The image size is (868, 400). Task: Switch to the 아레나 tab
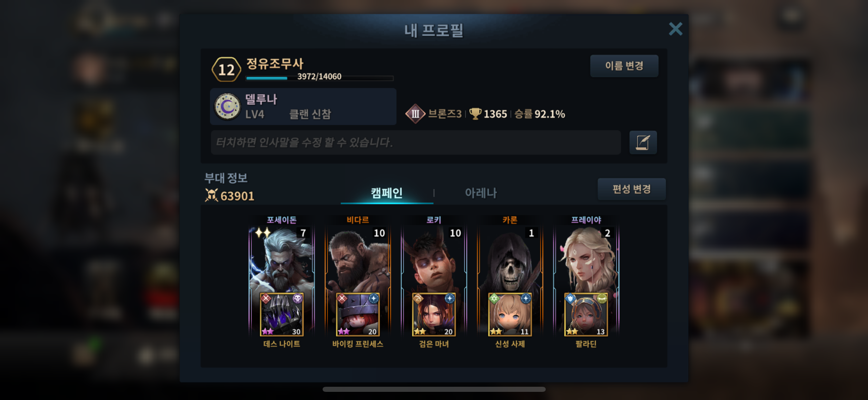coord(481,193)
